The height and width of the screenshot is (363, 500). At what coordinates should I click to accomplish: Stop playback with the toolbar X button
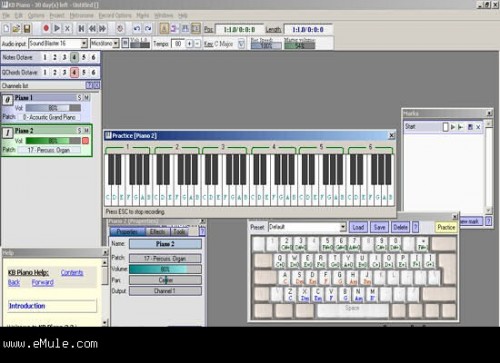(x=67, y=29)
